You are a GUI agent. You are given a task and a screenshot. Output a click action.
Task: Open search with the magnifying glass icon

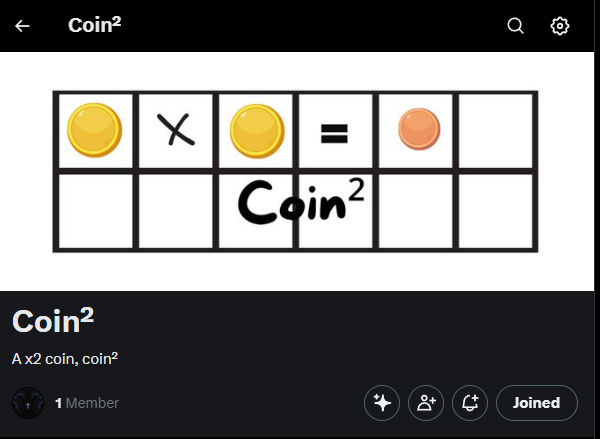click(516, 26)
